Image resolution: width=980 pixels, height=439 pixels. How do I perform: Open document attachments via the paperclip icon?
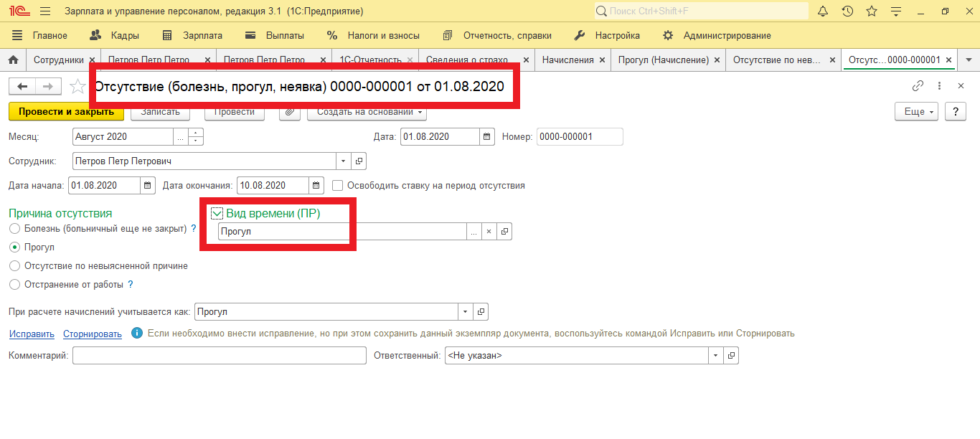[289, 112]
